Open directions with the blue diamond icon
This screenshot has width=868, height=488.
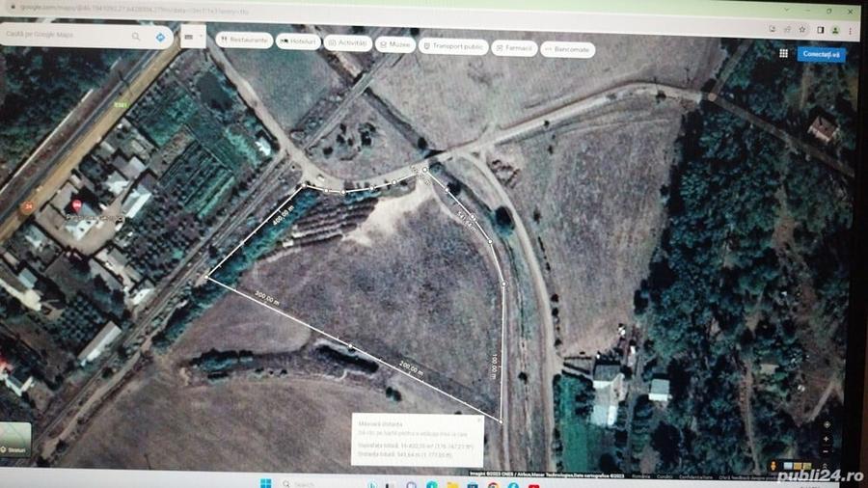point(160,37)
